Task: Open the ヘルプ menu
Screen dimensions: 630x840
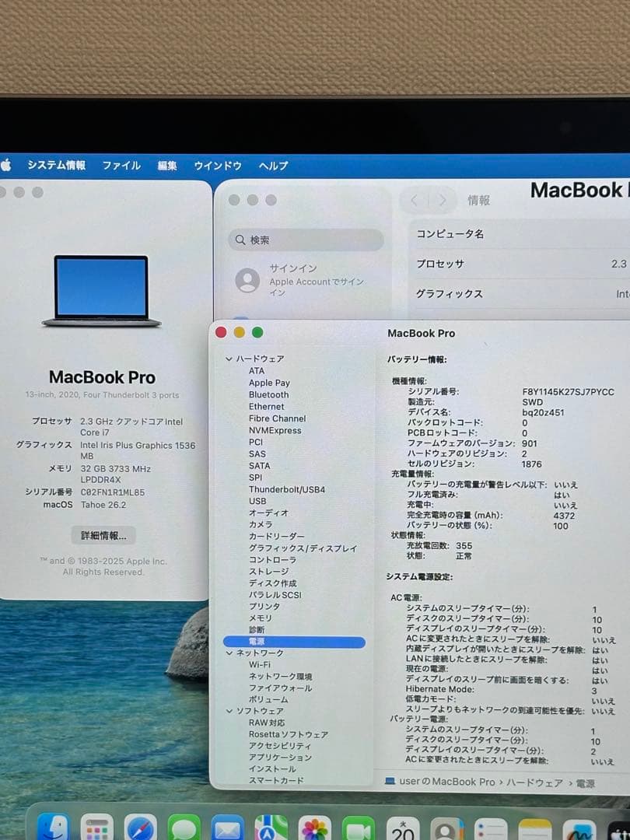Action: pos(272,165)
